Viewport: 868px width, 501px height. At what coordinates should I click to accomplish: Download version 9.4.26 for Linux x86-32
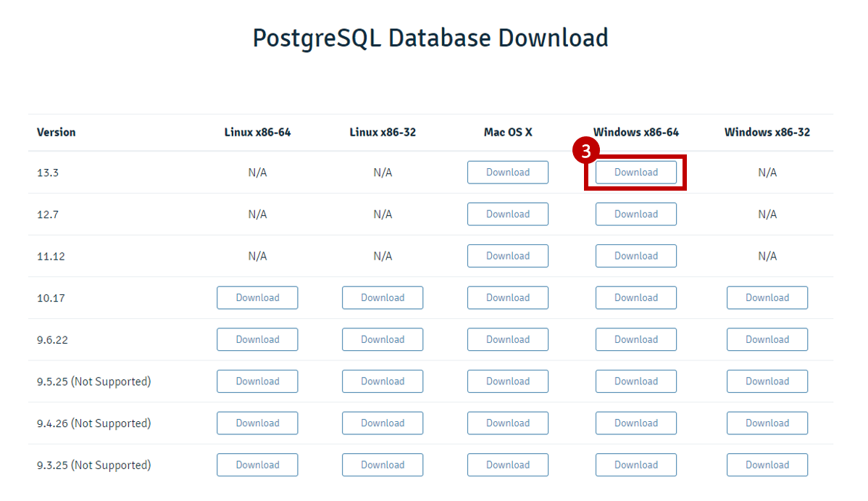[383, 423]
